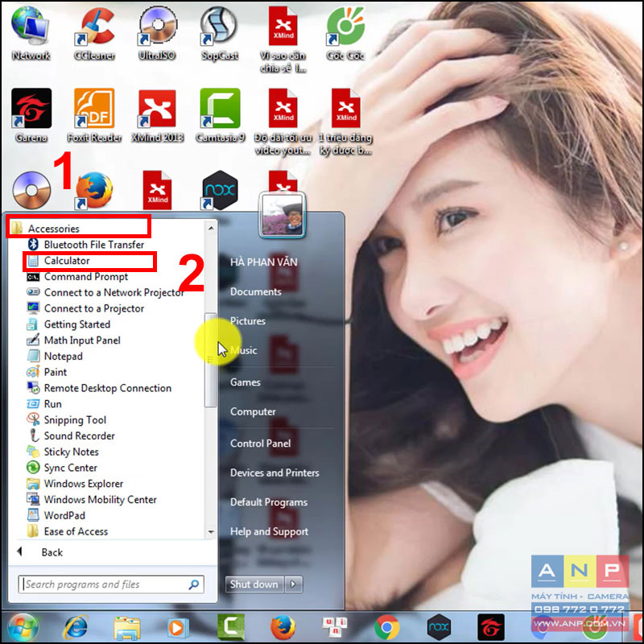Open Help and Support
The height and width of the screenshot is (644, 644).
269,531
